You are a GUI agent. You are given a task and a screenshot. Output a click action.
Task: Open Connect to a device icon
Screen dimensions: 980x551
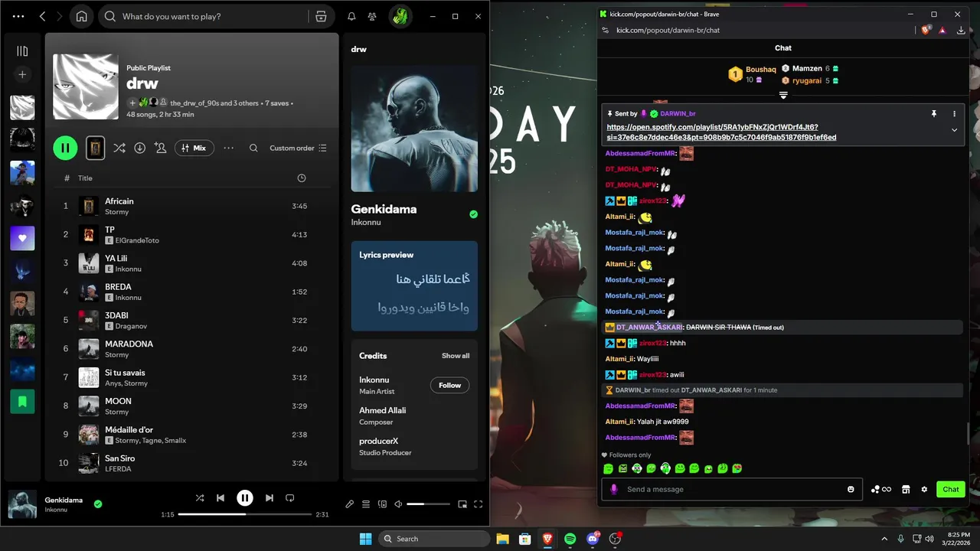(382, 504)
